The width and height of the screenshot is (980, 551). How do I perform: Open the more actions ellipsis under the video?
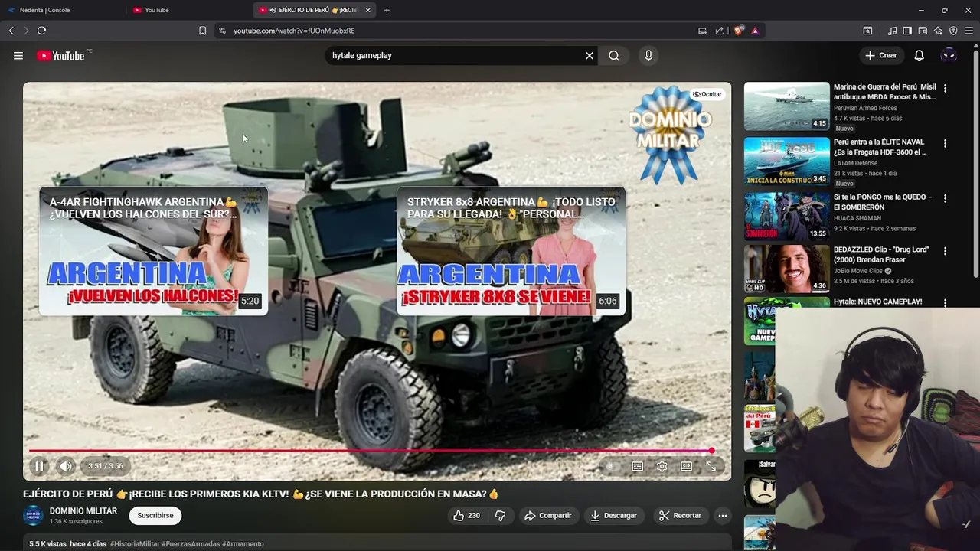coord(722,516)
